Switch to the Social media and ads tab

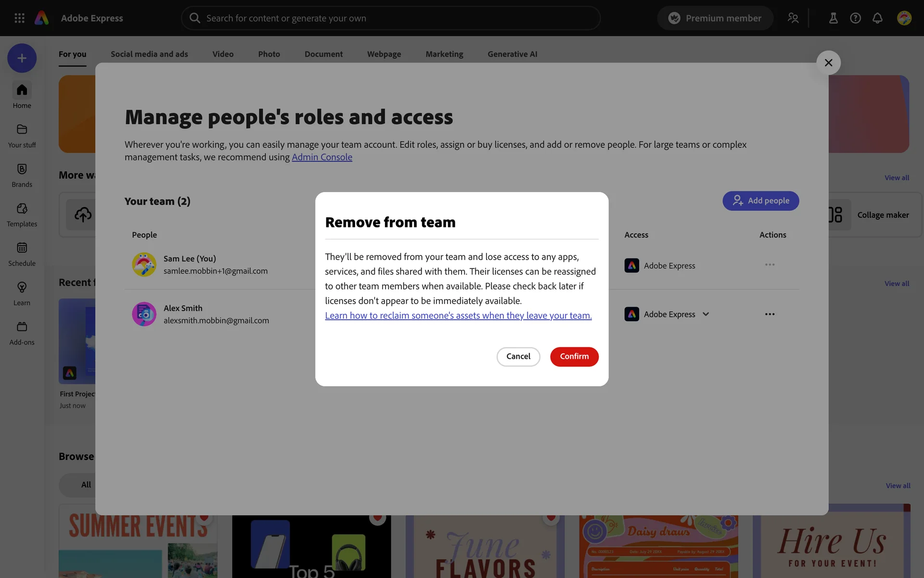tap(149, 54)
